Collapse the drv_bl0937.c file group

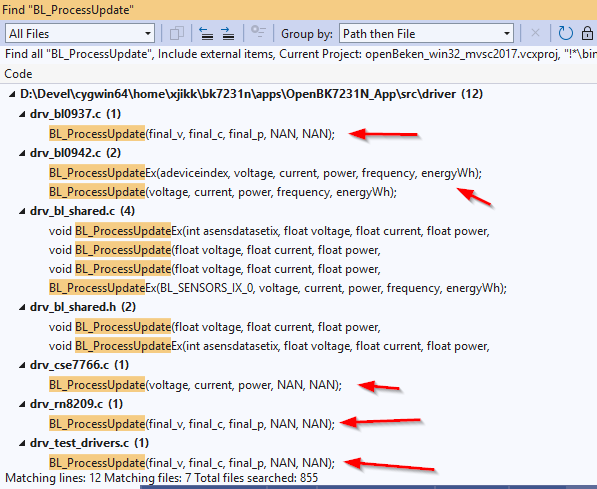(x=22, y=114)
